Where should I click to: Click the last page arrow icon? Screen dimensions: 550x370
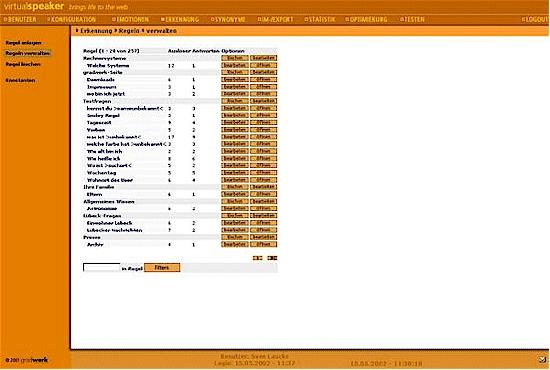pyautogui.click(x=272, y=258)
